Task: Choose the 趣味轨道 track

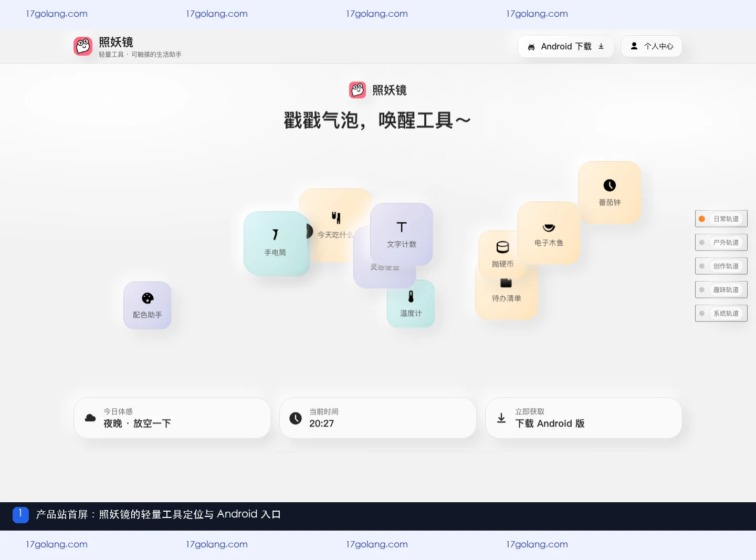Action: pyautogui.click(x=721, y=290)
